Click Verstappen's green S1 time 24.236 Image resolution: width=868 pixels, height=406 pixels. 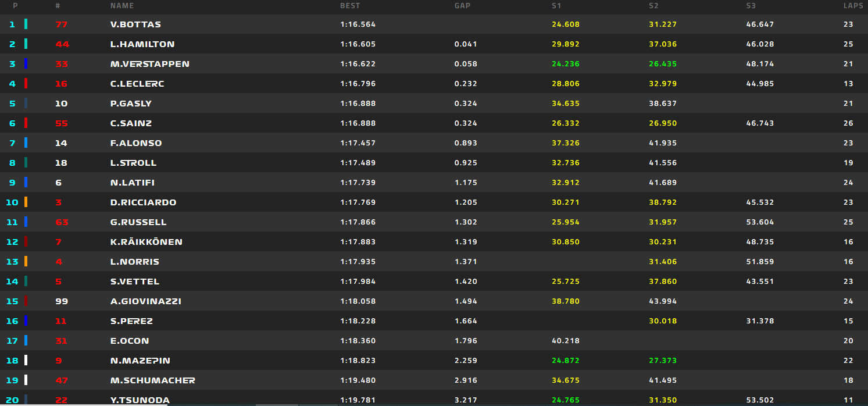(x=566, y=64)
